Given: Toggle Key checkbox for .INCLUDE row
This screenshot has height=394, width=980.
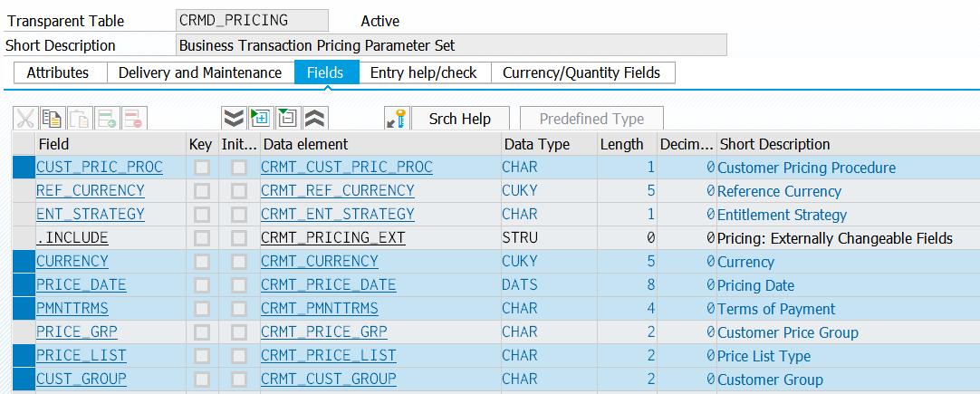Looking at the screenshot, I should tap(201, 238).
